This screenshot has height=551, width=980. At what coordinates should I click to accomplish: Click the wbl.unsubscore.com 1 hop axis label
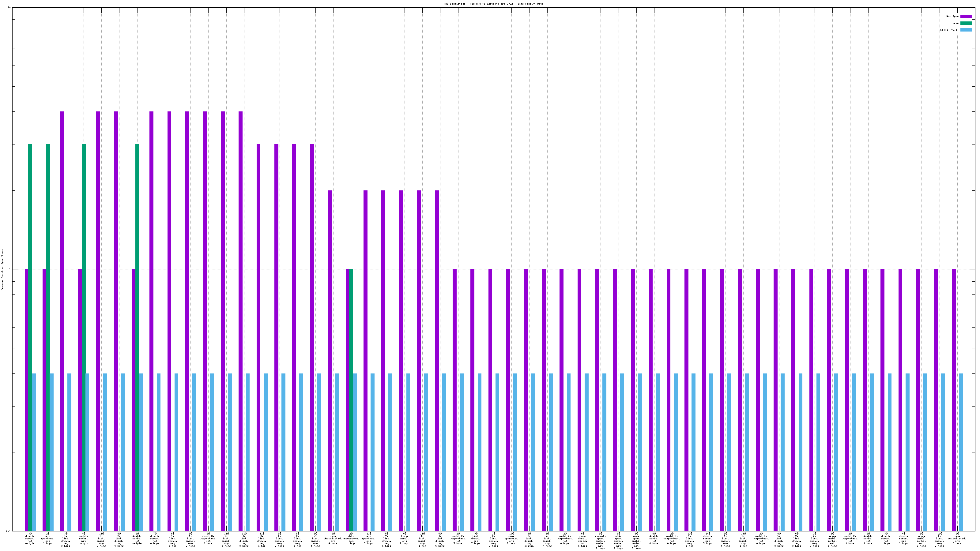pyautogui.click(x=351, y=539)
